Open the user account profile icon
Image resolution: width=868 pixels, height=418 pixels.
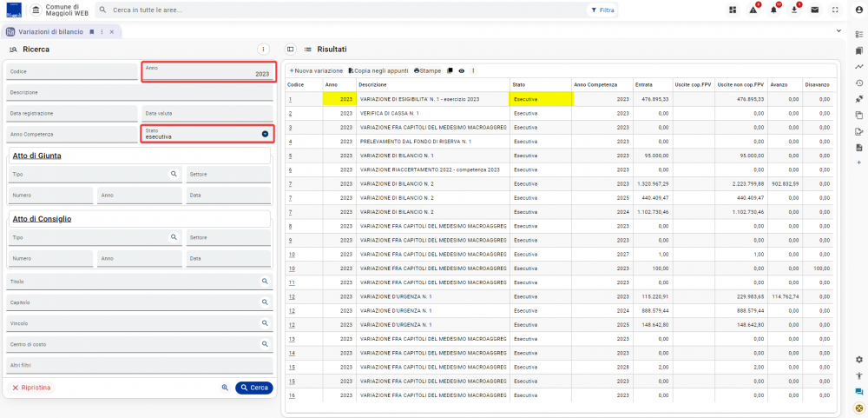pyautogui.click(x=859, y=10)
